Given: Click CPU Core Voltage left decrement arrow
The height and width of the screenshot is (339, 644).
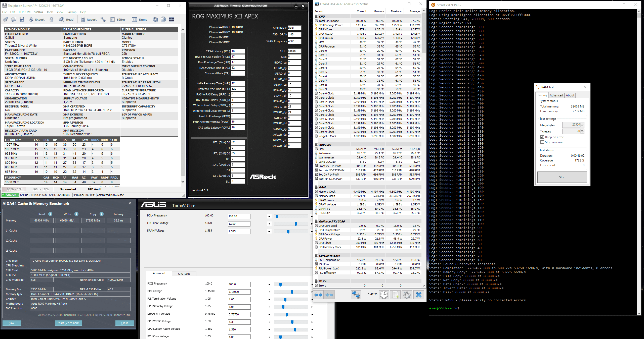Looking at the screenshot, I should (x=269, y=224).
